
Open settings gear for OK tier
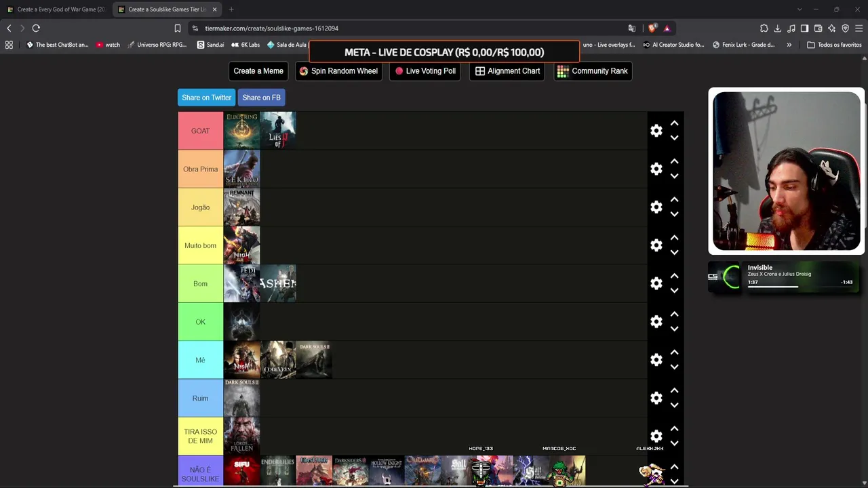pyautogui.click(x=656, y=322)
